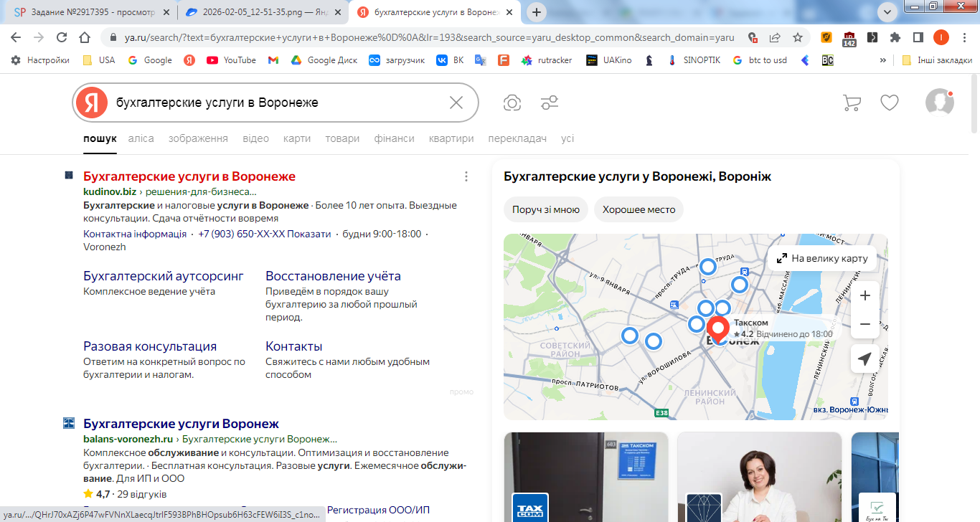Zoom in on the map
This screenshot has height=522, width=980.
pos(865,295)
